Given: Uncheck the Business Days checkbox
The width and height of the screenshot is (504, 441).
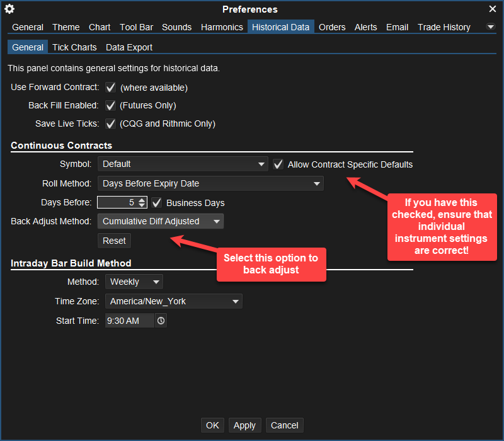Looking at the screenshot, I should (157, 203).
